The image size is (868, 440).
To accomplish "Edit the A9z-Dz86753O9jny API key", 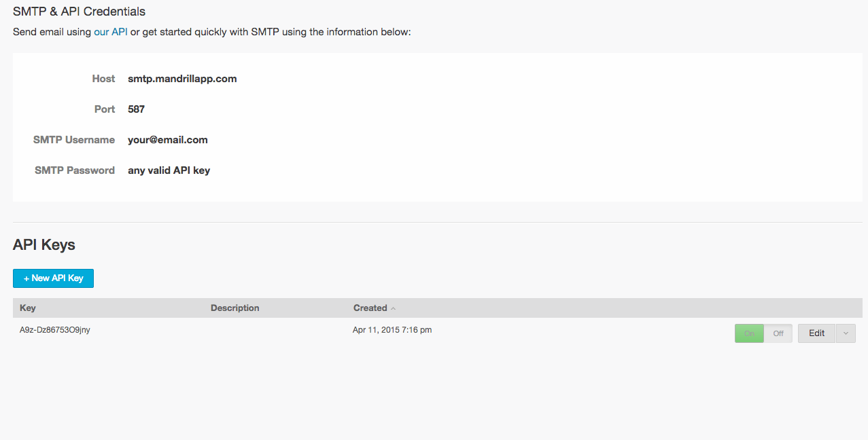I will coord(816,333).
